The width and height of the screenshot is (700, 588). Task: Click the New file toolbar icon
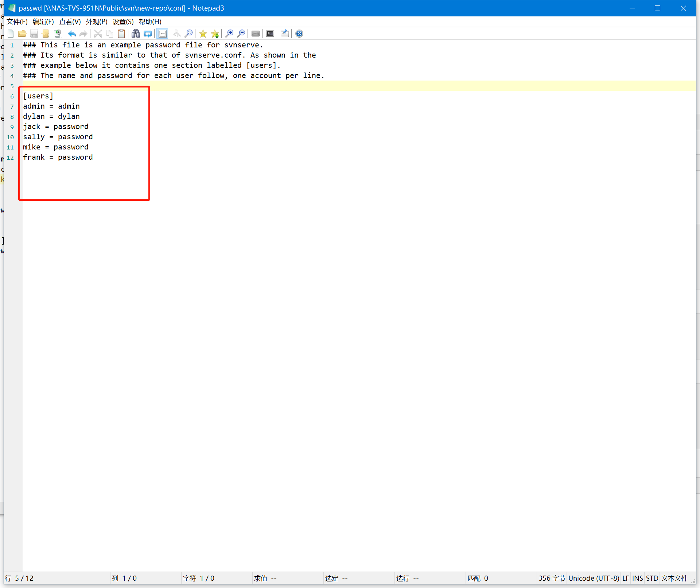tap(11, 34)
